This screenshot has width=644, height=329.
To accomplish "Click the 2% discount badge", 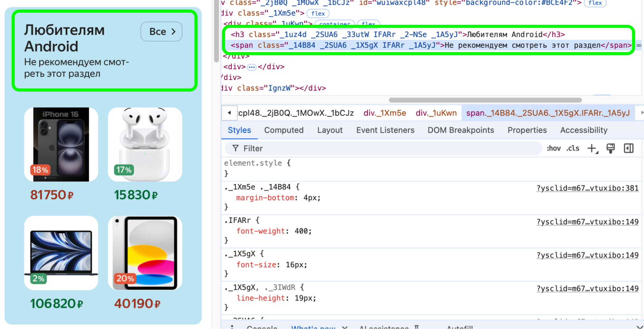I will pos(39,279).
